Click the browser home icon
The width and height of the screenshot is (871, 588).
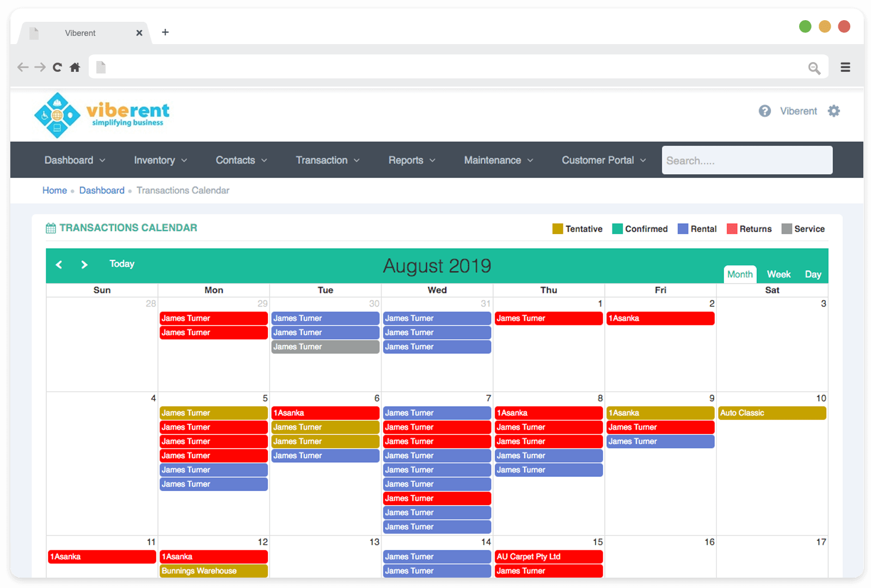[x=75, y=68]
